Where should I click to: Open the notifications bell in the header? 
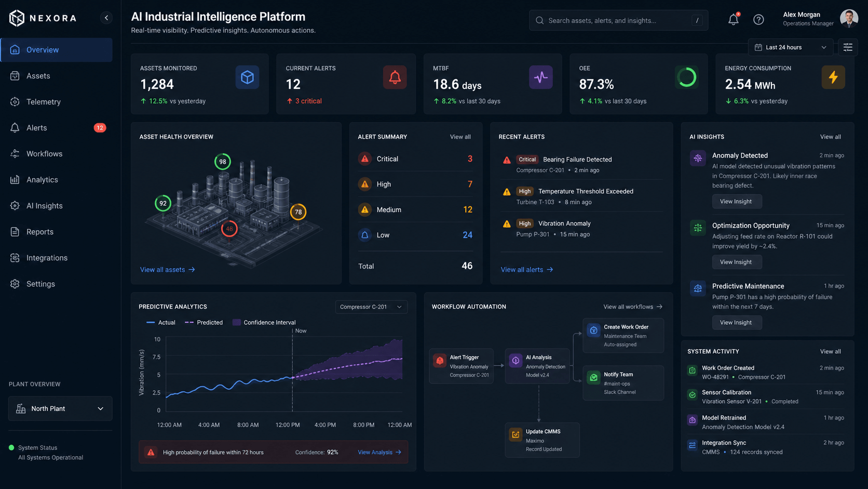coord(733,19)
